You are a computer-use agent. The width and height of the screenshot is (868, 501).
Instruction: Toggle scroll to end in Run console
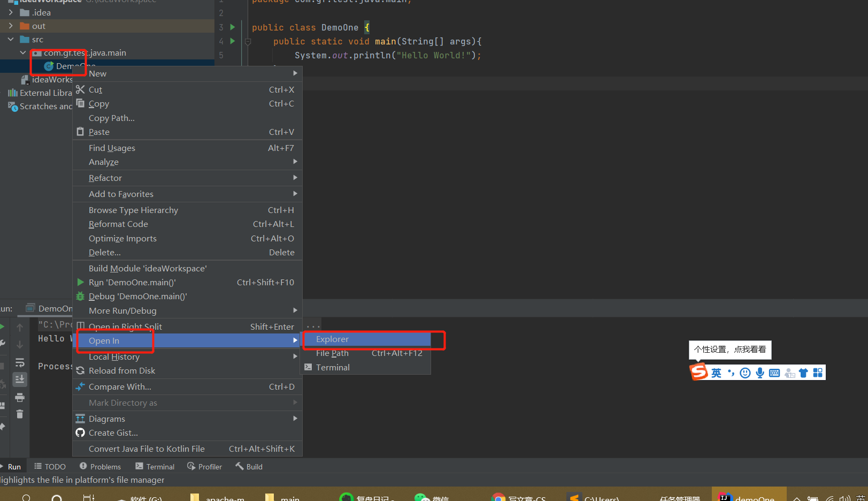[x=20, y=379]
